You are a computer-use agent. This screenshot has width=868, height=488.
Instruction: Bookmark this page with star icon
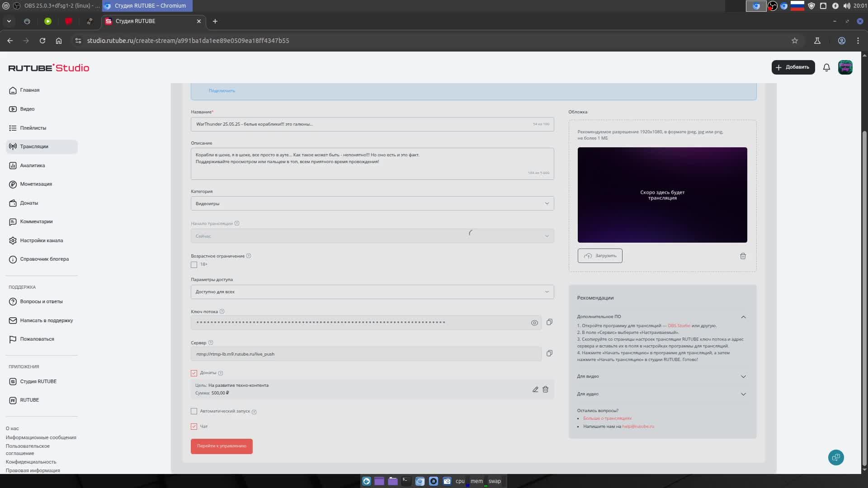pyautogui.click(x=795, y=41)
